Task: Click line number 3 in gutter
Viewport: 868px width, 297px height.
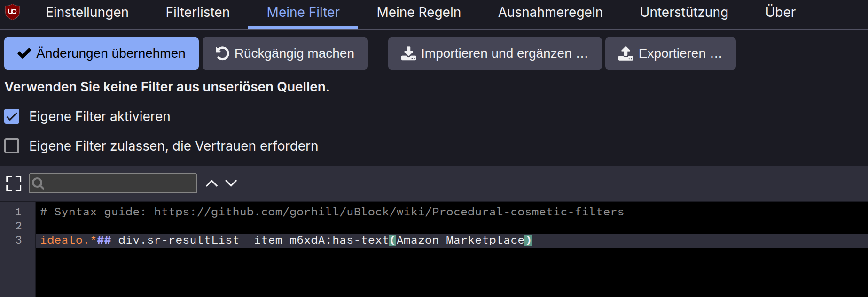Action: pos(18,240)
